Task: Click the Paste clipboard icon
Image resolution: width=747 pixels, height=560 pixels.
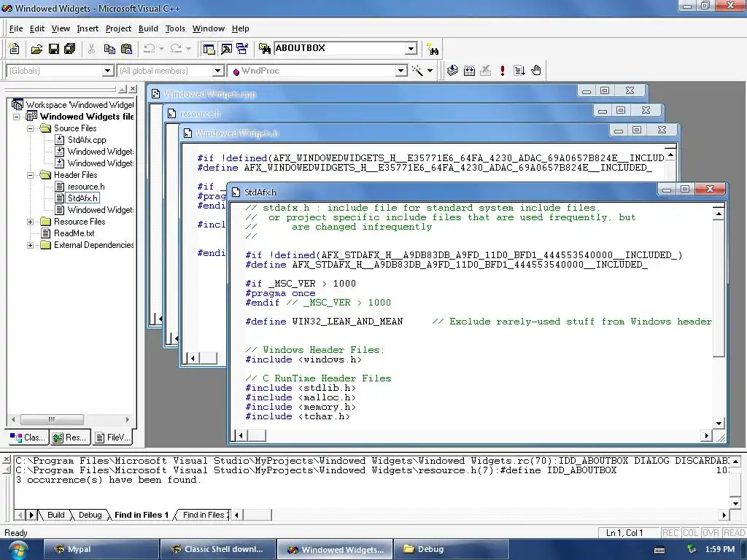Action: click(126, 49)
